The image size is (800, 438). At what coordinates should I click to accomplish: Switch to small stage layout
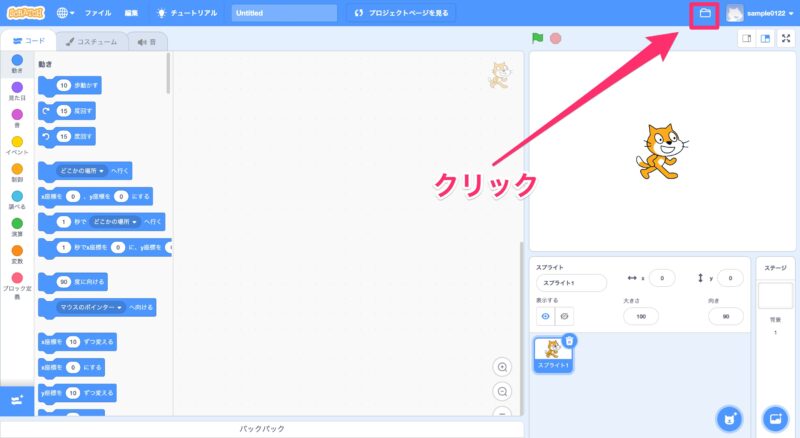click(745, 39)
